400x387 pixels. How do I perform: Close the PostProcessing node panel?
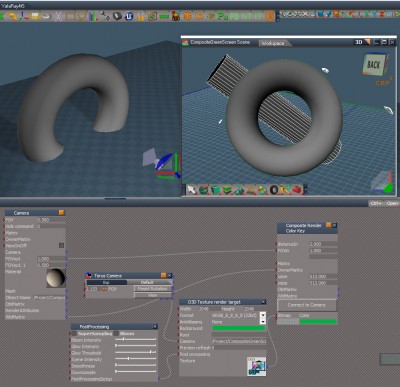click(x=155, y=327)
